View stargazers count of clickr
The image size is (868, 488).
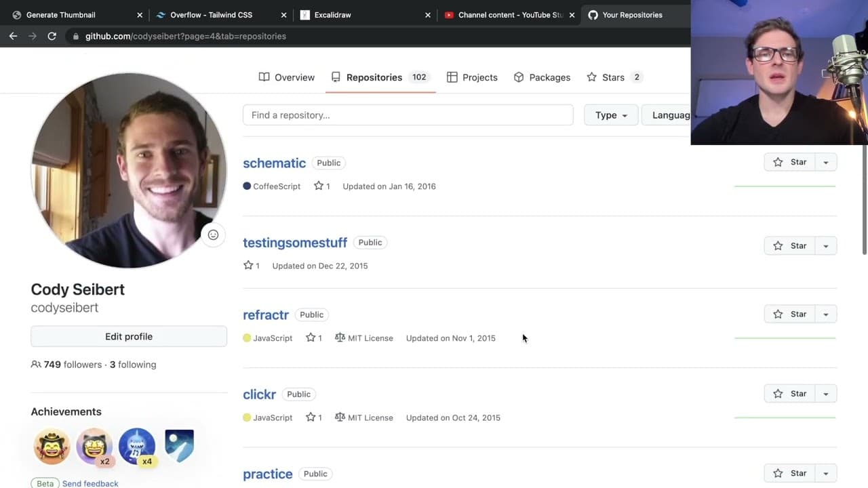pos(313,418)
